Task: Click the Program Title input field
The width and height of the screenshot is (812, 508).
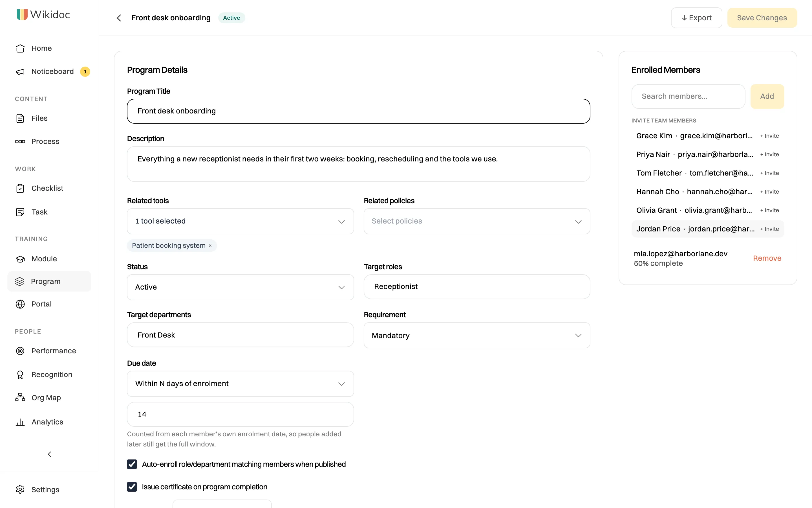Action: pos(358,111)
